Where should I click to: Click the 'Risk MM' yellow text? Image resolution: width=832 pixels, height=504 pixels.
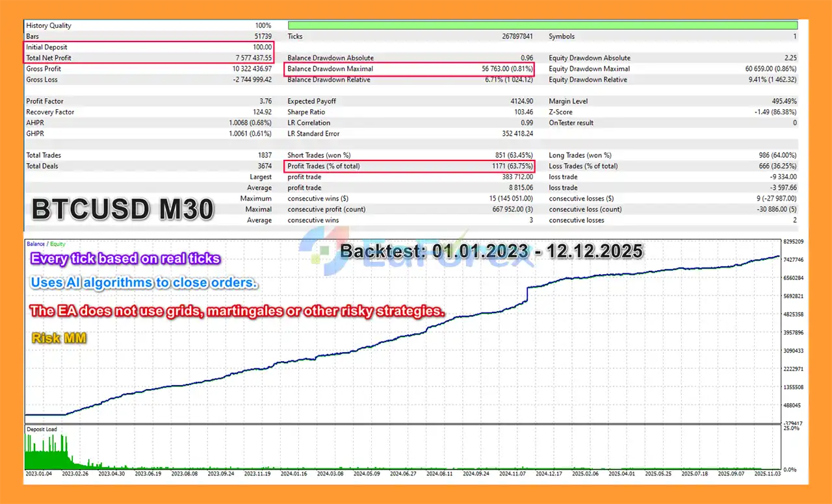pos(58,338)
